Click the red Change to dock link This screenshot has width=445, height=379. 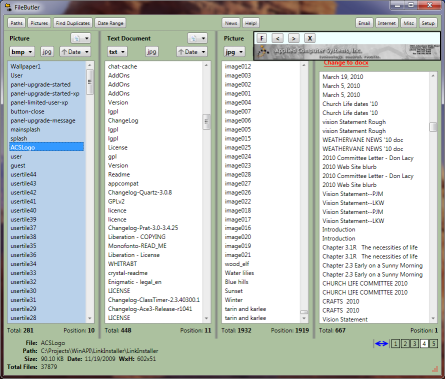pos(346,63)
